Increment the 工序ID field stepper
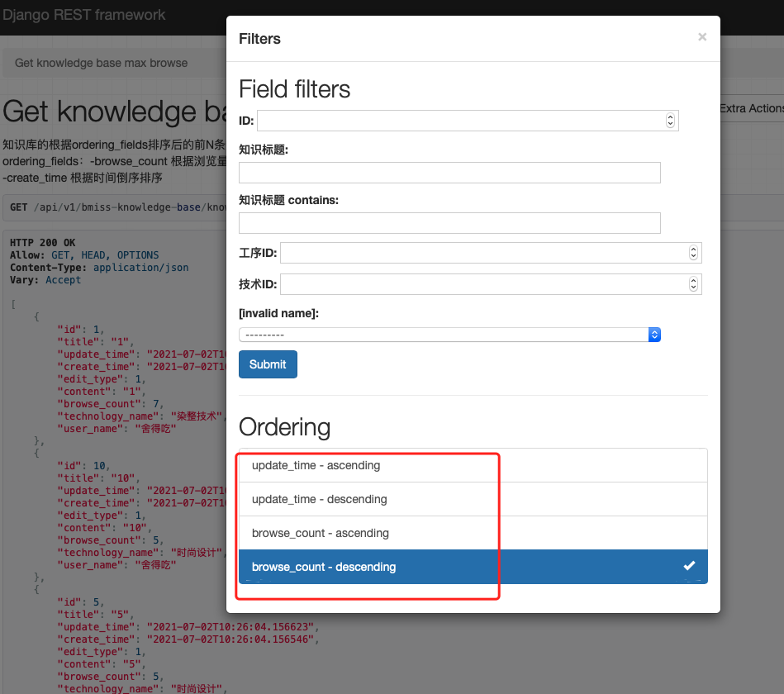Image resolution: width=784 pixels, height=694 pixels. [693, 249]
